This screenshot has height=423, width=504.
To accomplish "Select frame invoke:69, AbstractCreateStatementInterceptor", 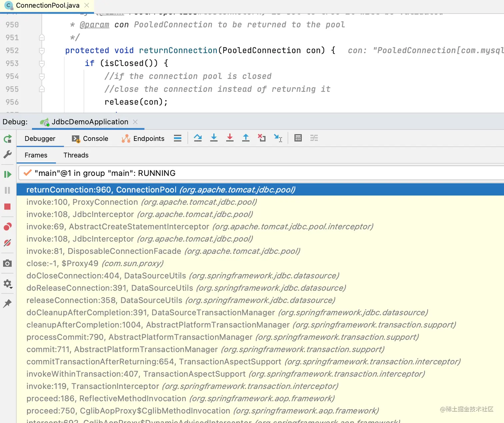I will (260, 226).
